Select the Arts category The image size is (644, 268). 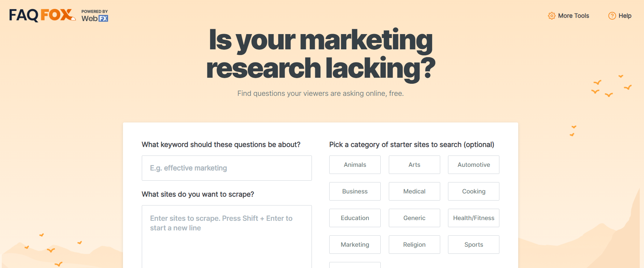(414, 165)
